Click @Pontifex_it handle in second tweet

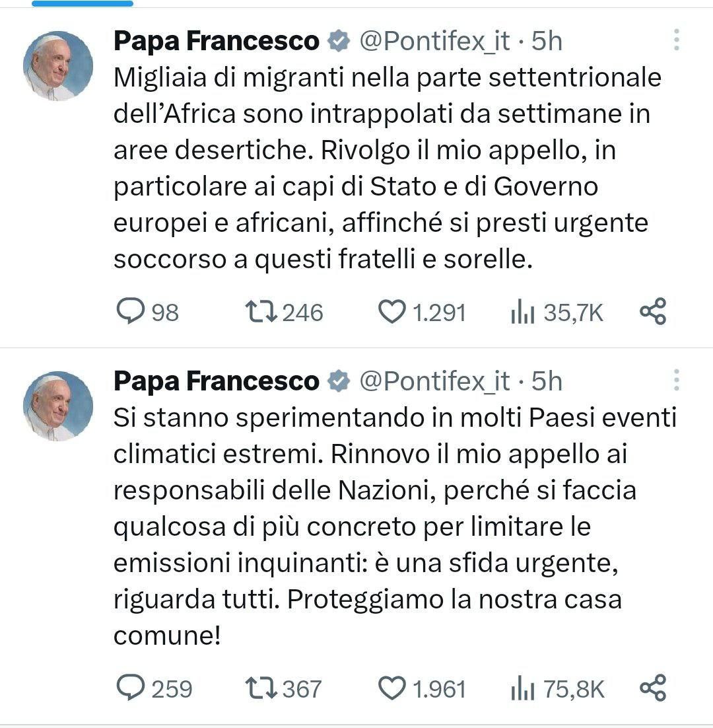click(x=434, y=381)
